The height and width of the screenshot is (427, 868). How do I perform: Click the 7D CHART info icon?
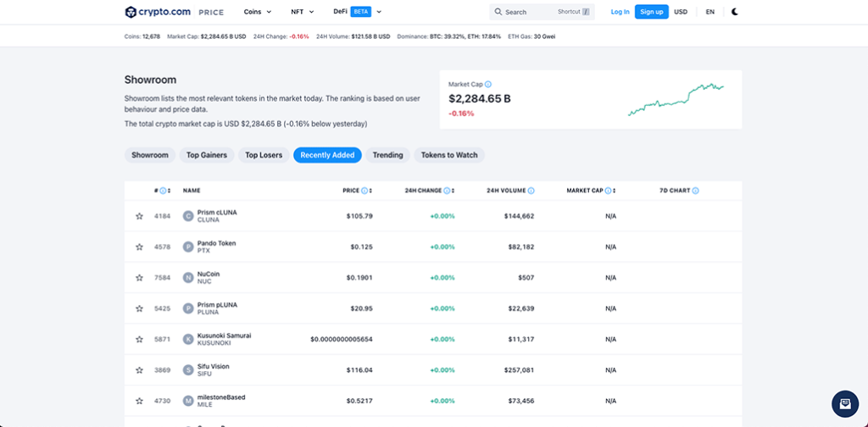[x=695, y=191]
